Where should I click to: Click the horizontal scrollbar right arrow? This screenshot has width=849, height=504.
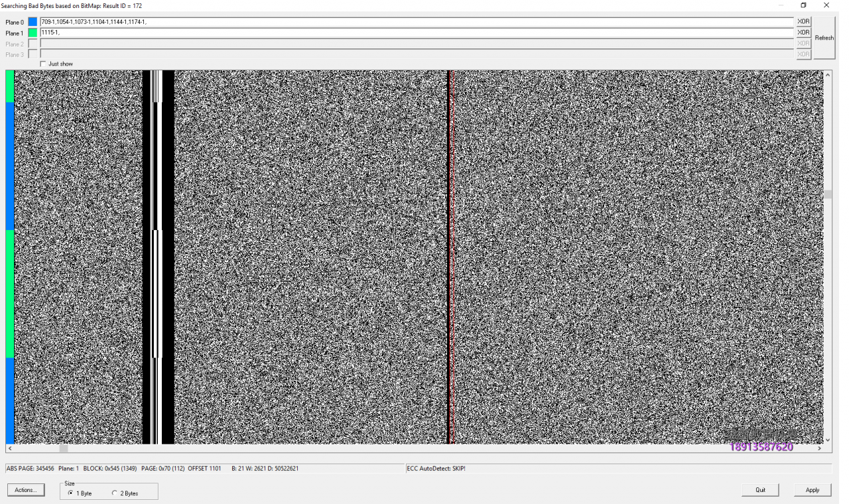tap(819, 449)
